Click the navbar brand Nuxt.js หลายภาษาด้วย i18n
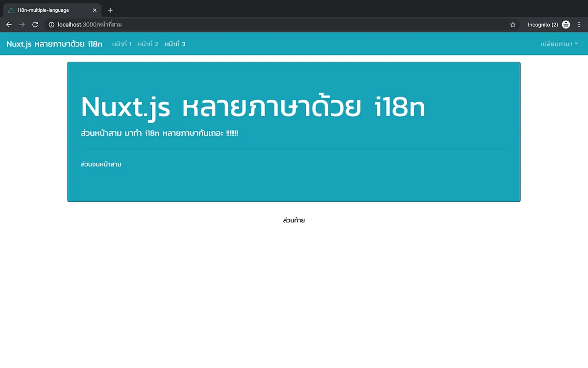Image resolution: width=588 pixels, height=368 pixels. (x=54, y=44)
